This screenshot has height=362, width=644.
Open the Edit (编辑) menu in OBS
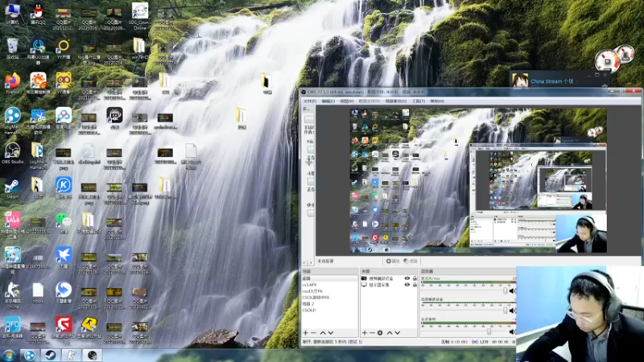[328, 101]
